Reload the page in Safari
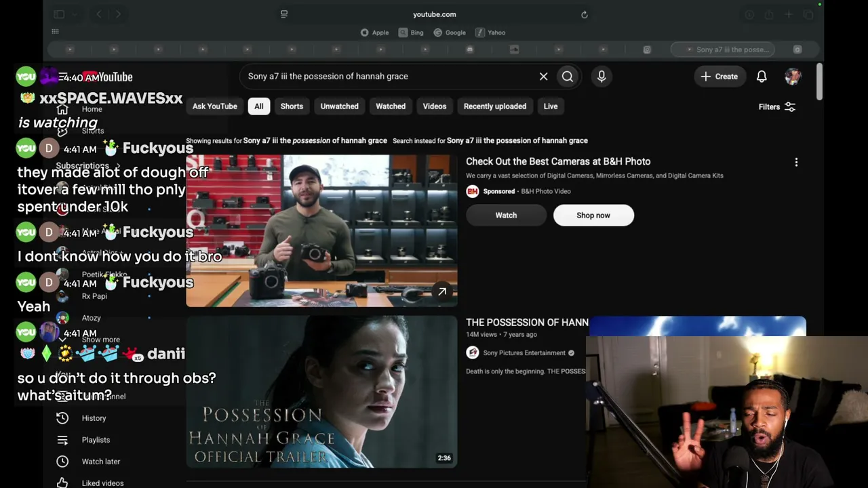The height and width of the screenshot is (488, 868). tap(584, 14)
